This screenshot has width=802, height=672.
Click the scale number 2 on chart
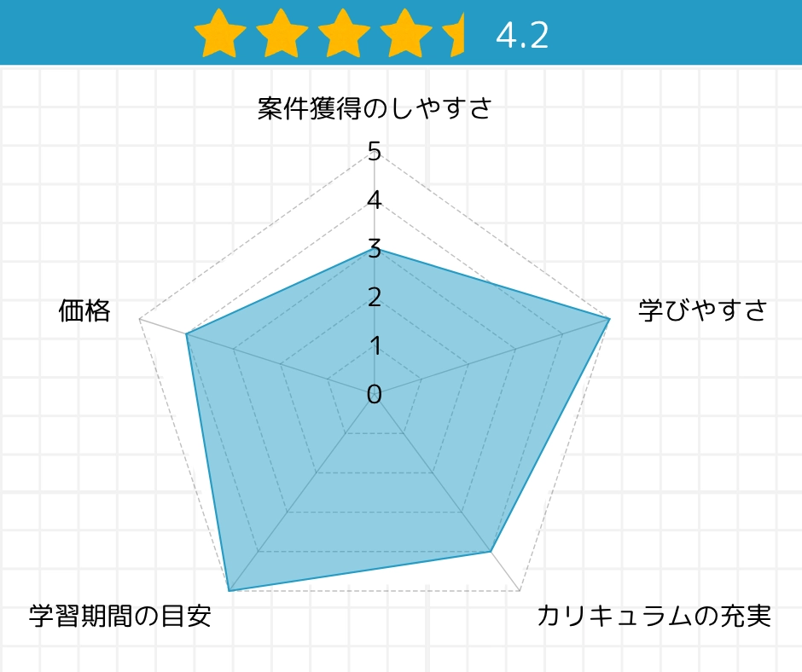pos(375,297)
